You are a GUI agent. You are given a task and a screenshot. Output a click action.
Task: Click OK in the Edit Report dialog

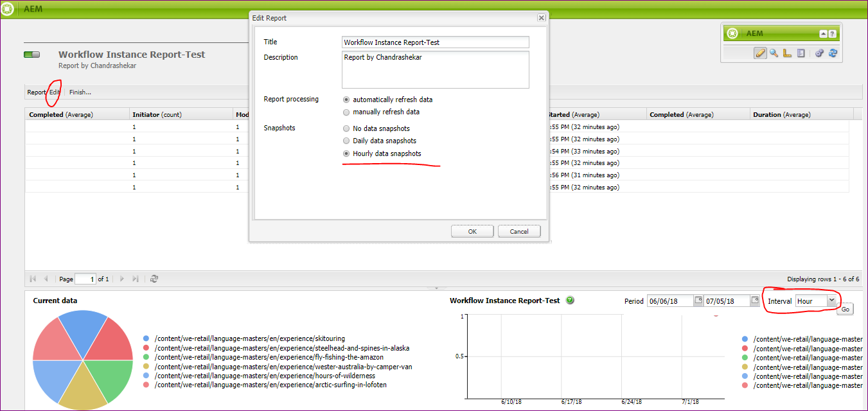472,231
